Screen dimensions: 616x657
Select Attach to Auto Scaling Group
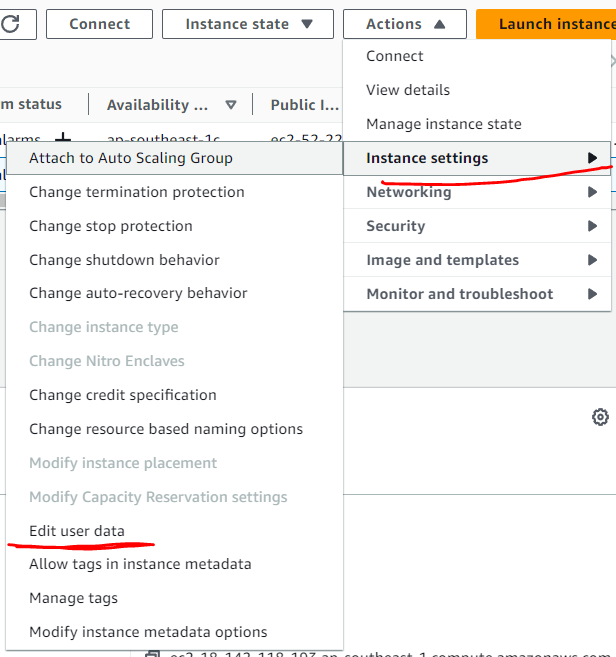pos(174,158)
